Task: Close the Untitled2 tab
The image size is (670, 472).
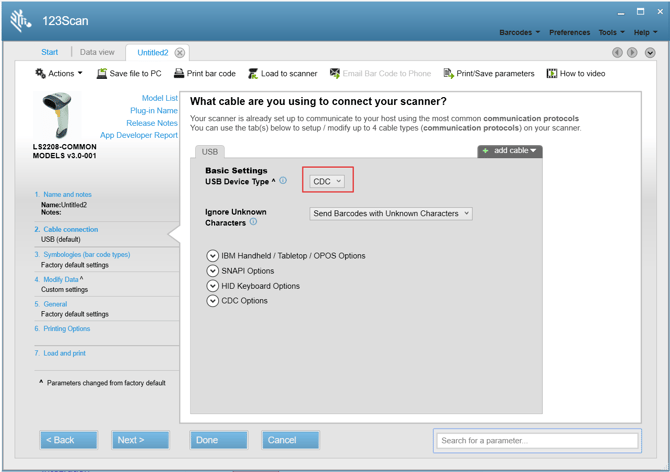Action: pos(180,52)
